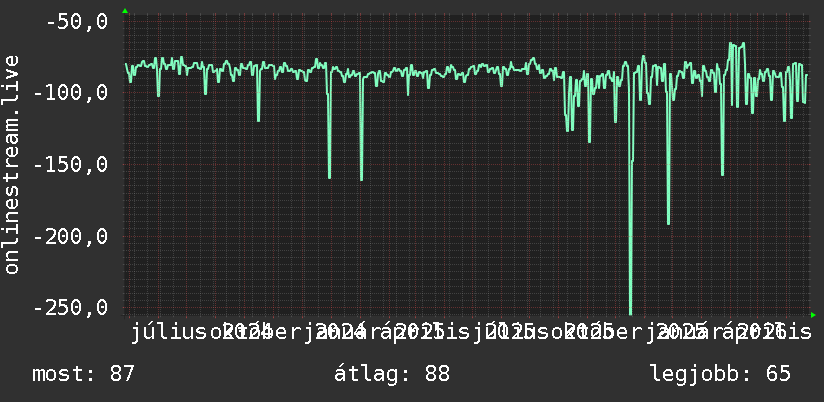The width and height of the screenshot is (824, 402).
Task: Click the spike dropping to about -190
Action: click(668, 221)
